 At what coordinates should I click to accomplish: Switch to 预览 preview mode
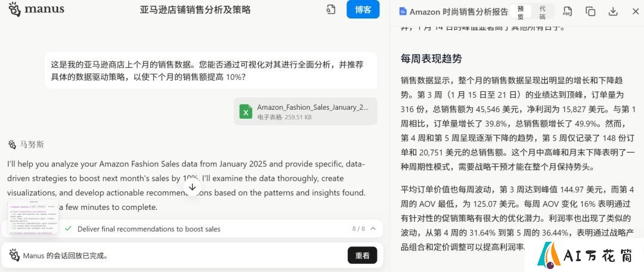pyautogui.click(x=521, y=13)
